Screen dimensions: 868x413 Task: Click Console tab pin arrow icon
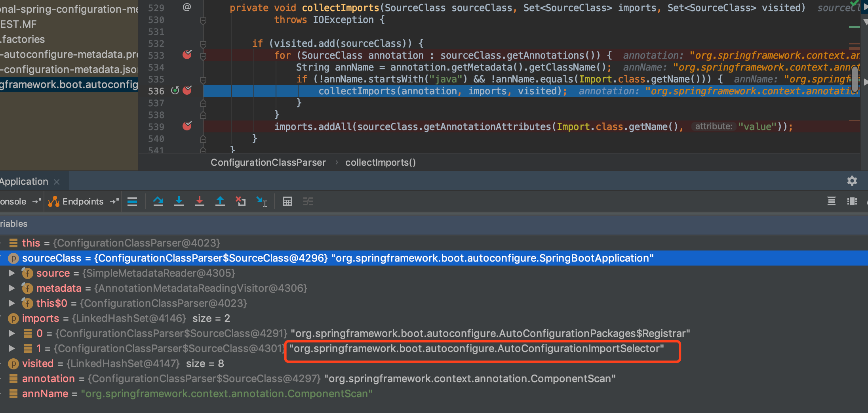click(x=37, y=202)
